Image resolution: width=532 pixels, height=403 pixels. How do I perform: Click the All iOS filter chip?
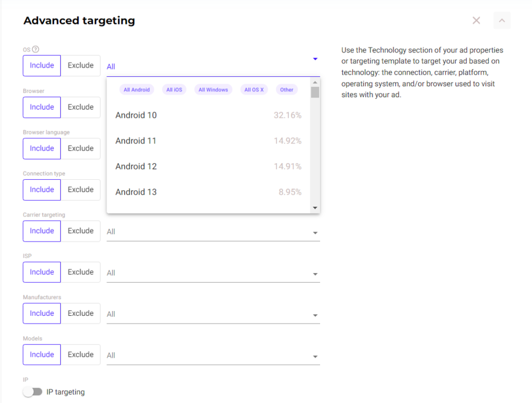point(174,90)
